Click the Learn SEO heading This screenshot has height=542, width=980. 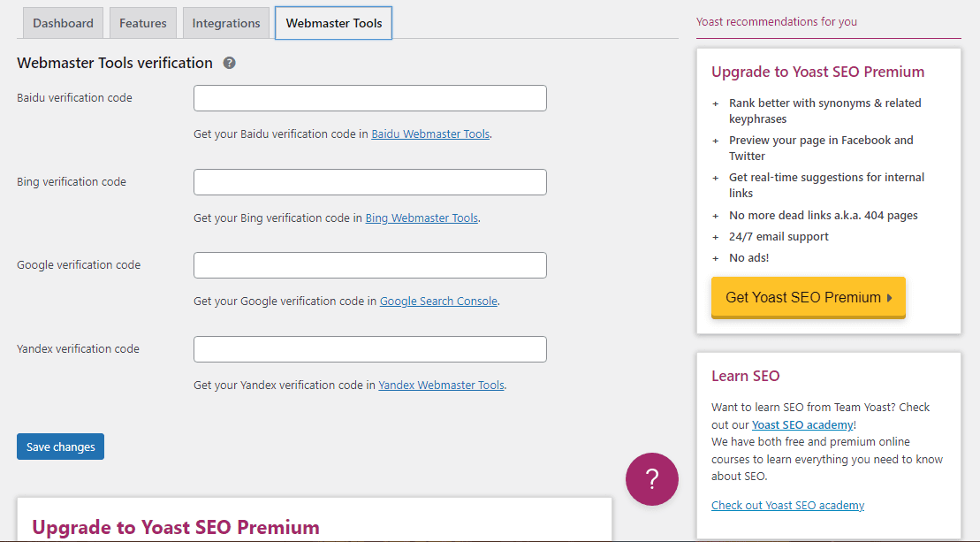746,376
